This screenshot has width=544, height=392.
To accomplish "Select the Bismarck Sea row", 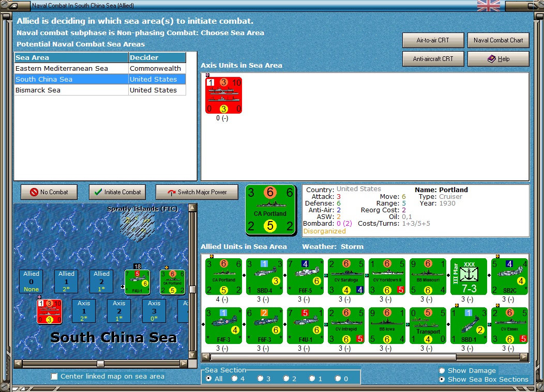I will (100, 90).
